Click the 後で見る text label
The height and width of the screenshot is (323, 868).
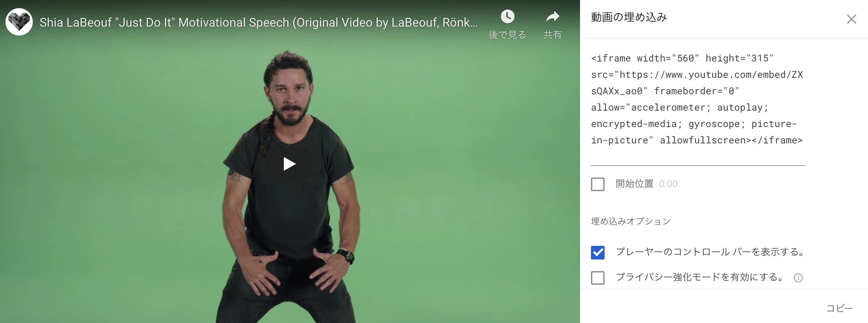pos(507,35)
